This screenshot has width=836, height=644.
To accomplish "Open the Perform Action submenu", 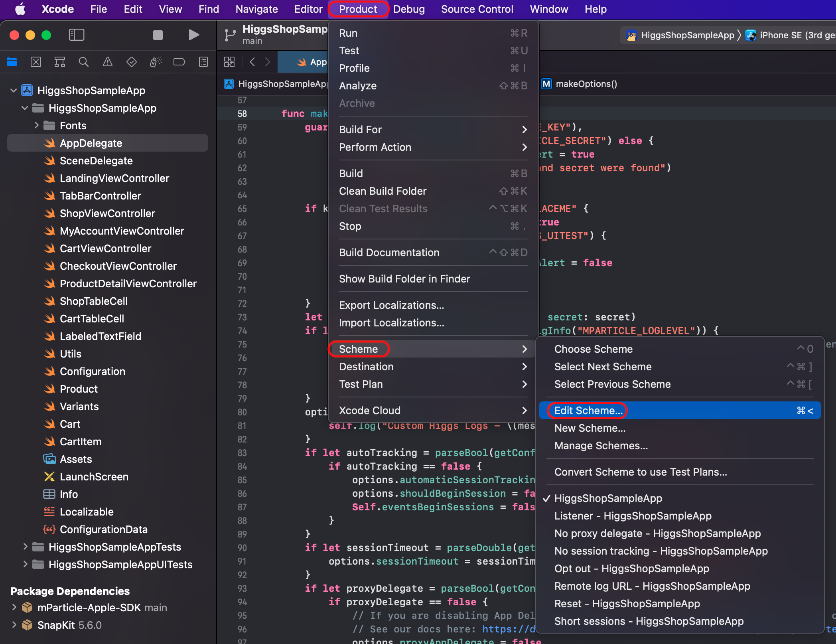I will point(434,147).
